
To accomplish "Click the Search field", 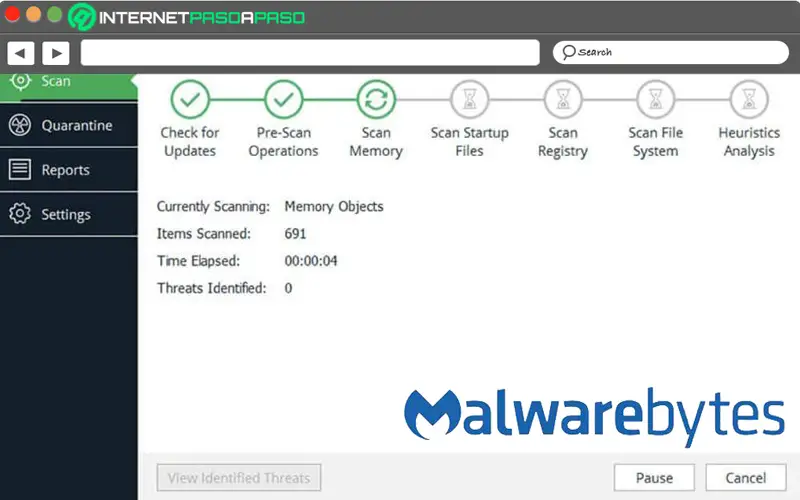I will point(671,52).
